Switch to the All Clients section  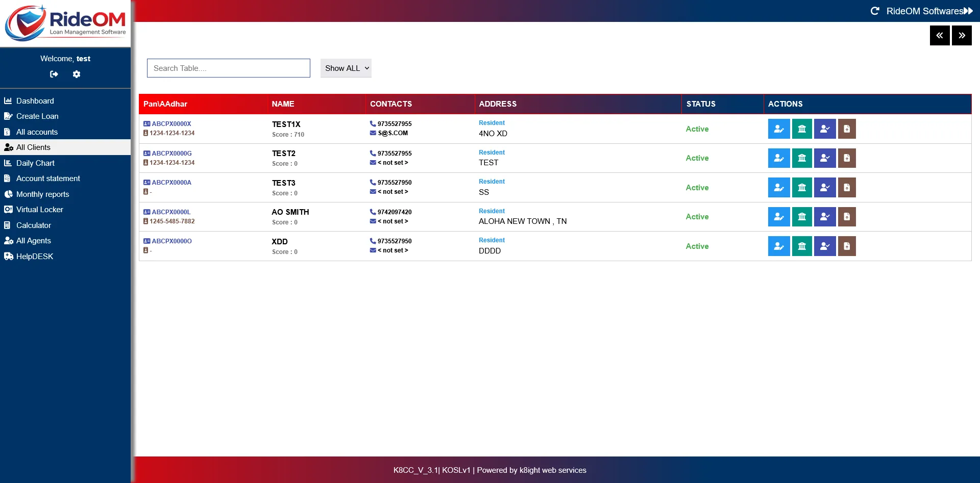(33, 147)
